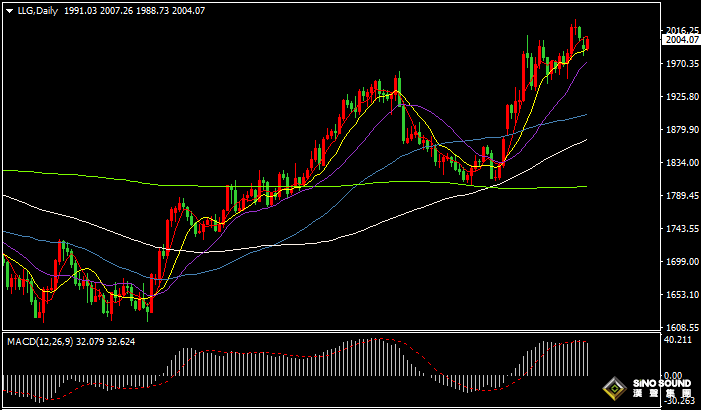The height and width of the screenshot is (410, 701).
Task: Select the 1970.35 price axis label
Action: (x=681, y=64)
